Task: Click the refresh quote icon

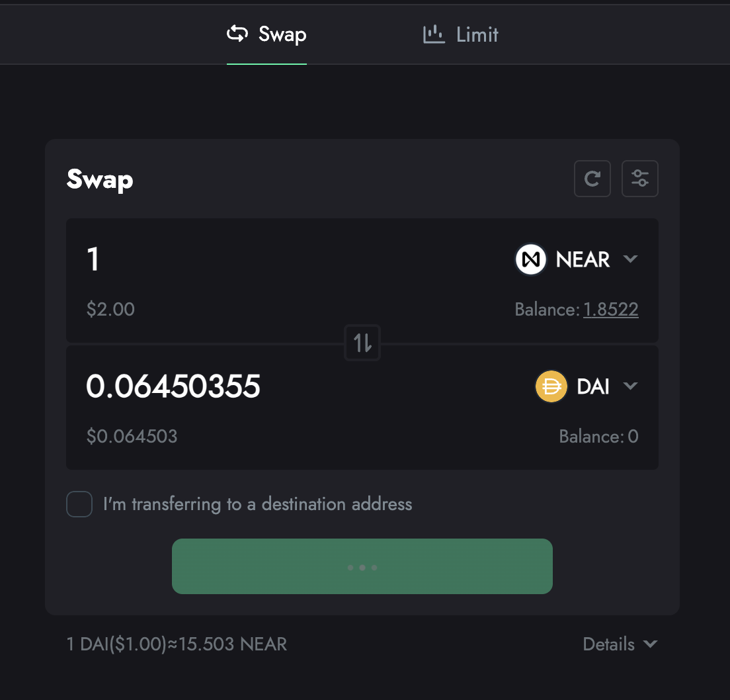Action: click(x=592, y=179)
